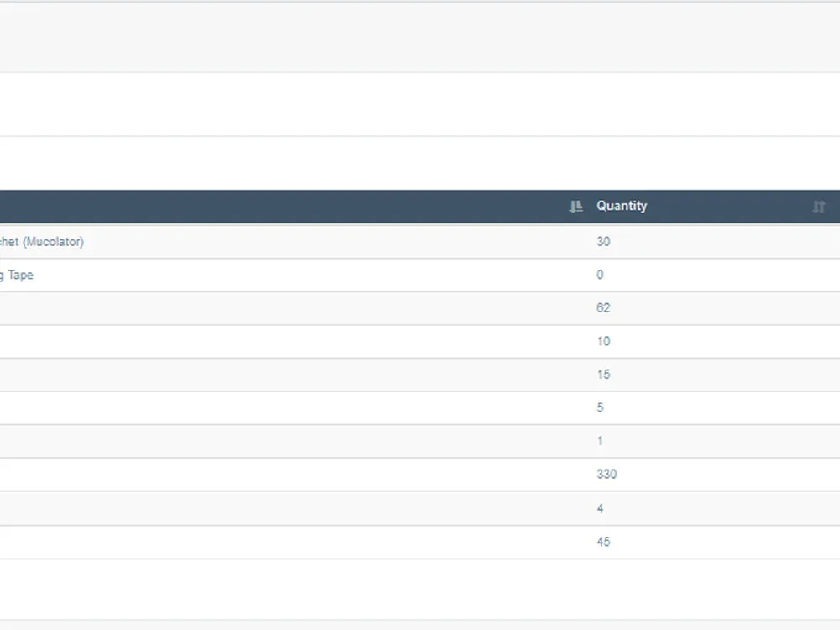
Task: Select the quantity value 1
Action: coord(600,441)
